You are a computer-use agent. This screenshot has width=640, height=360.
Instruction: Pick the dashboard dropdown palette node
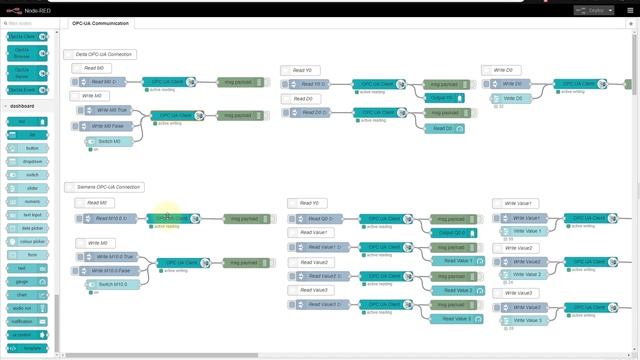click(x=27, y=162)
